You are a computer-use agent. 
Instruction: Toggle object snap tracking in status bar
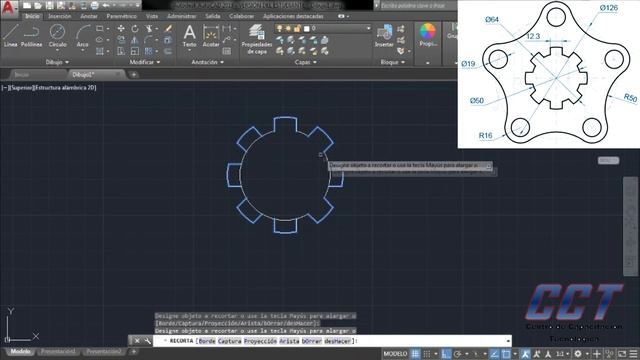[x=494, y=353]
